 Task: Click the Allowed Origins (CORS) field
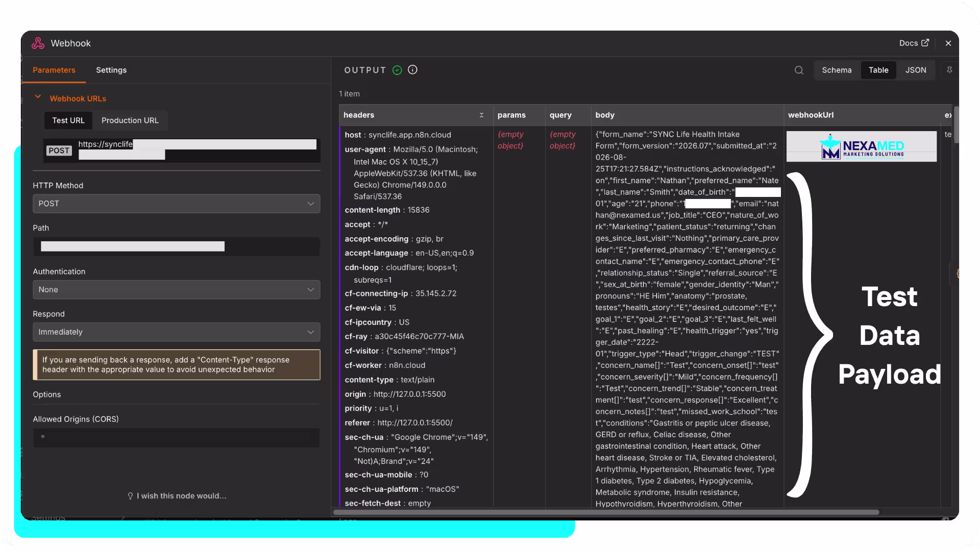click(177, 438)
